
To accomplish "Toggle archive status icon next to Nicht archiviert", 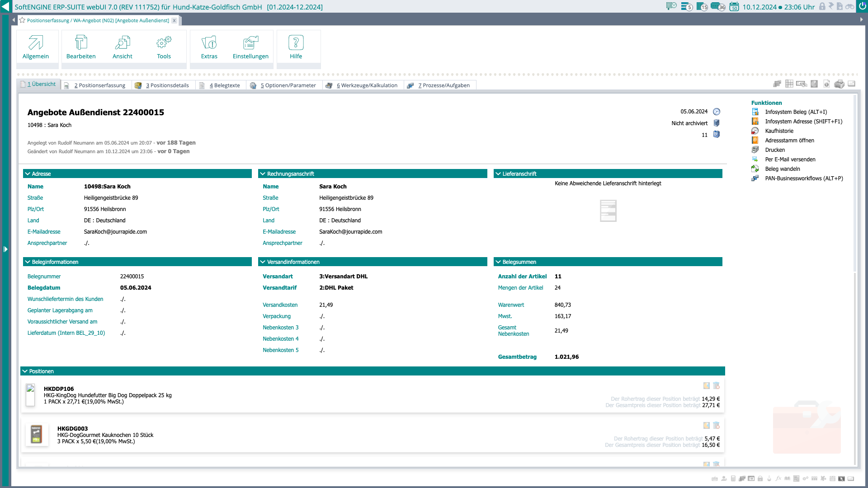I will (717, 123).
